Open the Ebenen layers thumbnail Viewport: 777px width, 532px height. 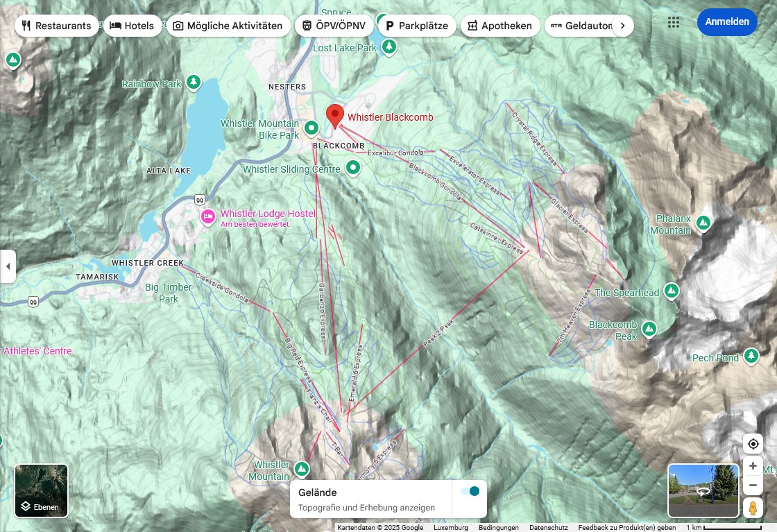click(41, 490)
